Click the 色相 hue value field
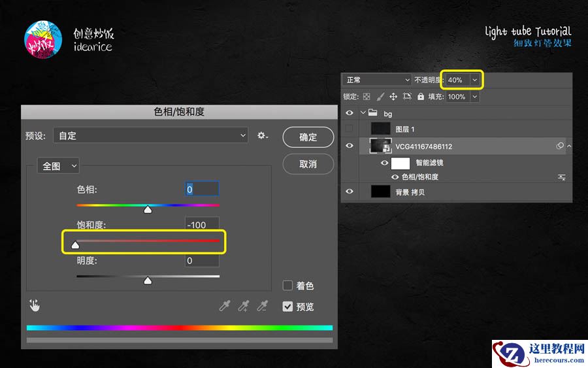 coord(202,189)
